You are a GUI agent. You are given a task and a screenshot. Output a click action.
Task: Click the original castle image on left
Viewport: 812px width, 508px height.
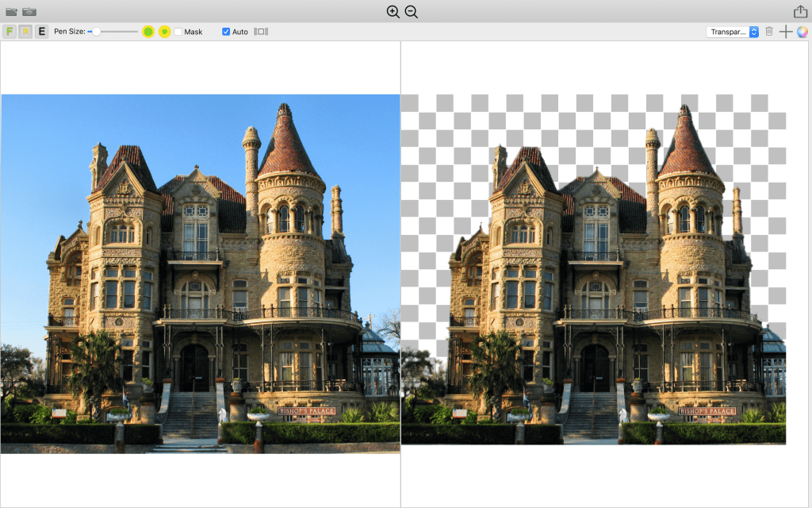200,274
